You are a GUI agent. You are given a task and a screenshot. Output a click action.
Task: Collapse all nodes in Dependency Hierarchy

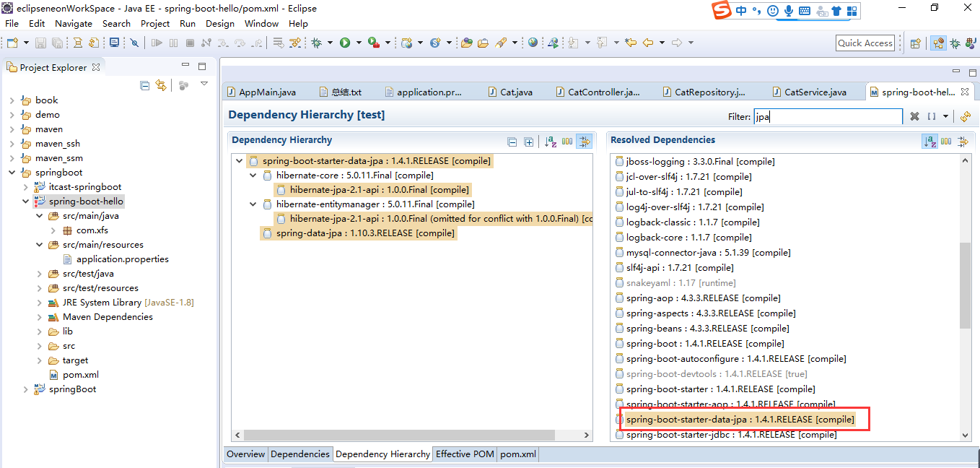512,142
